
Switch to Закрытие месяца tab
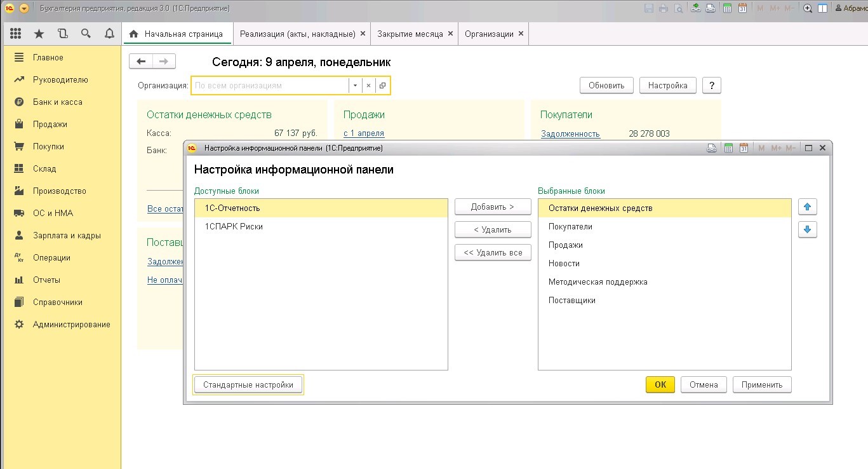(x=410, y=34)
